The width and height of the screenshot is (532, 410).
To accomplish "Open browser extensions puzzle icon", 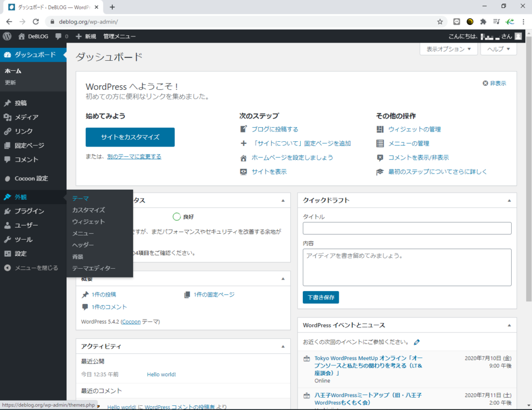I will [x=483, y=22].
